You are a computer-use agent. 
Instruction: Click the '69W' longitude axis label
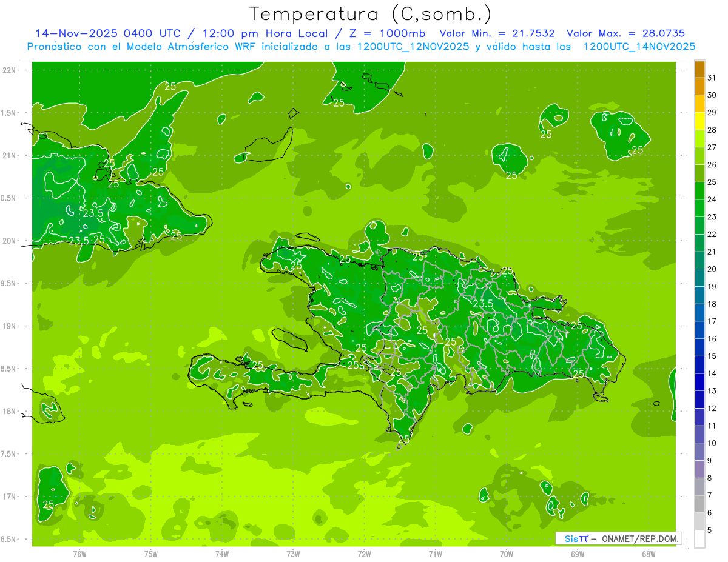click(578, 554)
